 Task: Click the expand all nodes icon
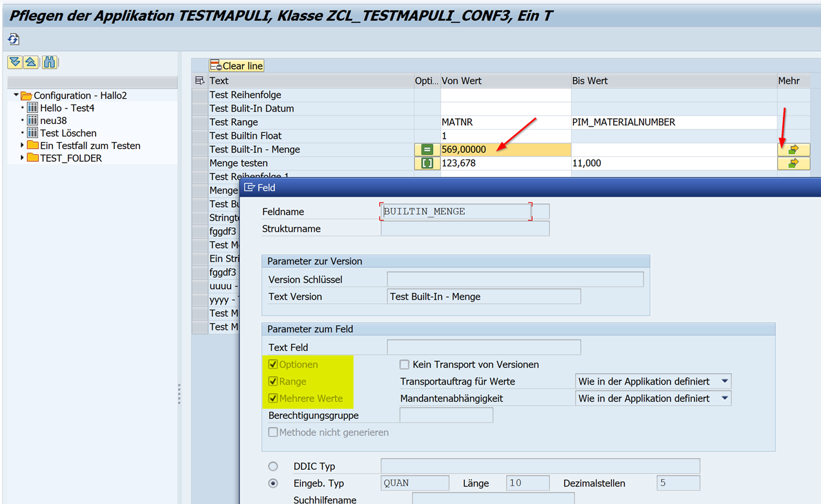(14, 63)
